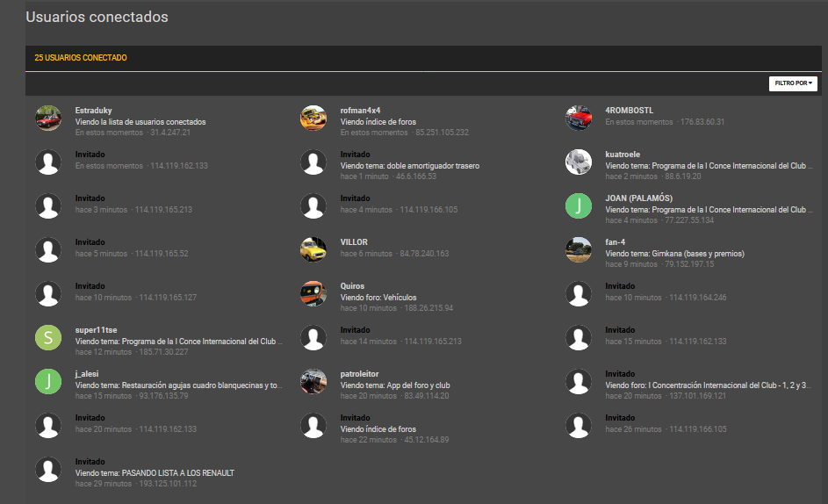This screenshot has height=504, width=828.
Task: Click IP address 176.83.60.31
Action: [702, 122]
